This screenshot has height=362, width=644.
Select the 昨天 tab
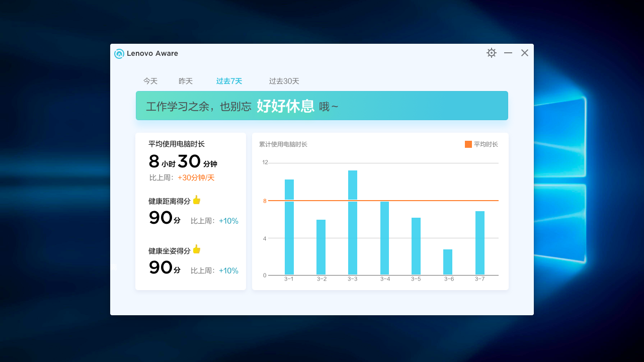(185, 81)
